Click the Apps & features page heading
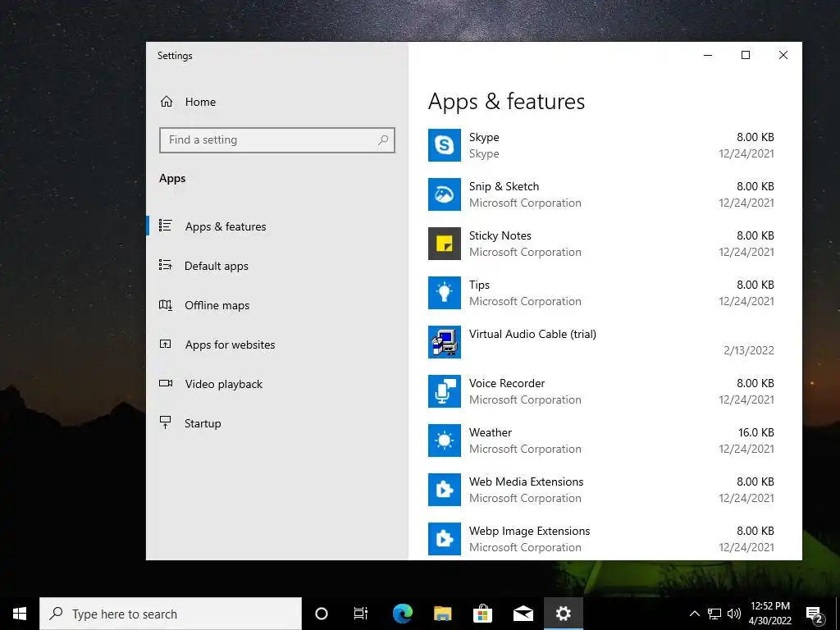 507,102
